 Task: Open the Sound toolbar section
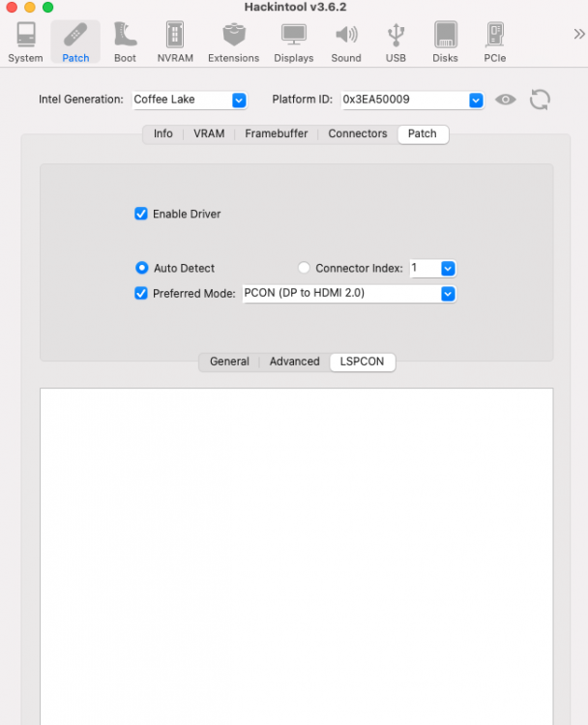click(x=346, y=43)
